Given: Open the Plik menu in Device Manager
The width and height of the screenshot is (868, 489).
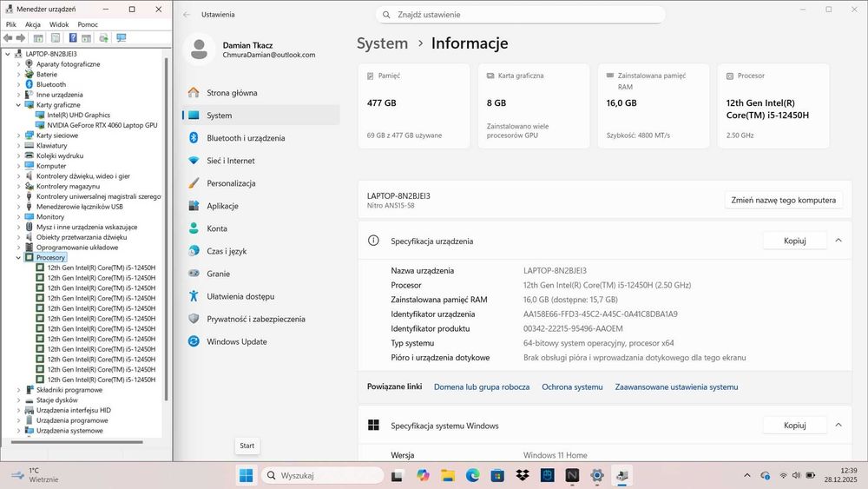Looking at the screenshot, I should coord(11,24).
